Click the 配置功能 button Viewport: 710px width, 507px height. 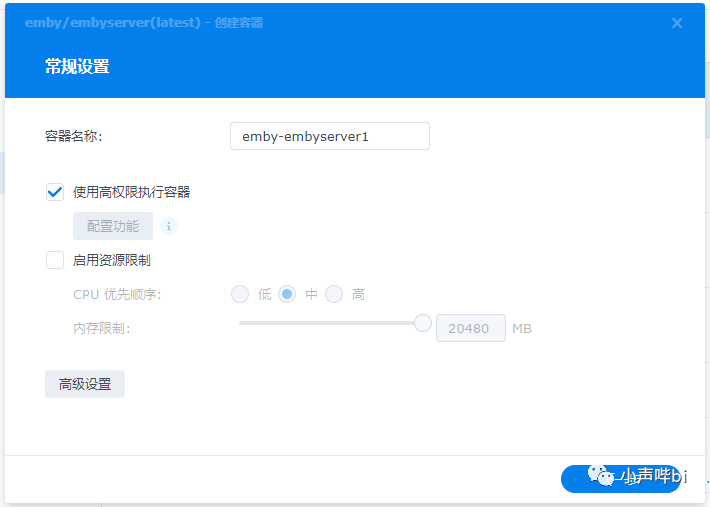coord(113,226)
